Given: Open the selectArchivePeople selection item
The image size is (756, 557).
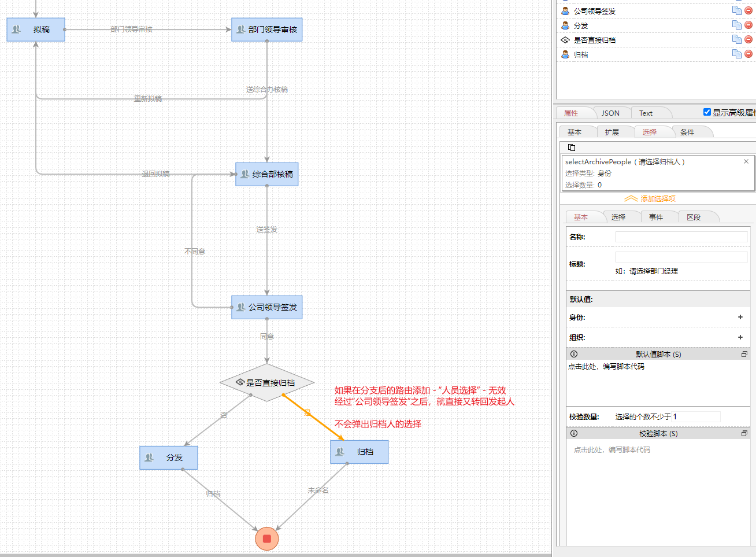Looking at the screenshot, I should click(x=658, y=173).
